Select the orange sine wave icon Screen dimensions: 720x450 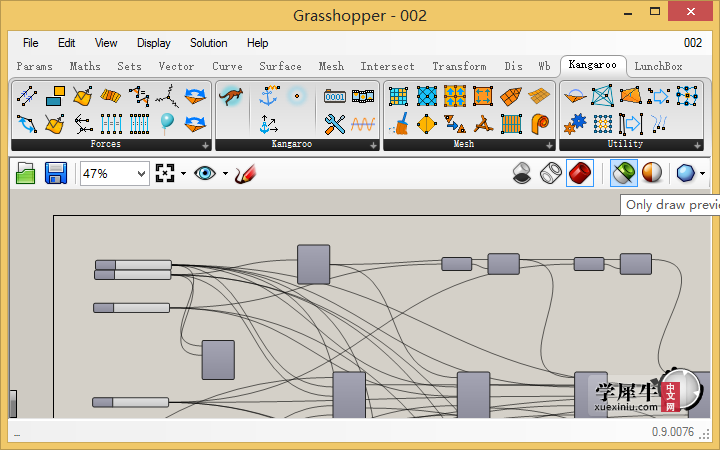point(363,124)
